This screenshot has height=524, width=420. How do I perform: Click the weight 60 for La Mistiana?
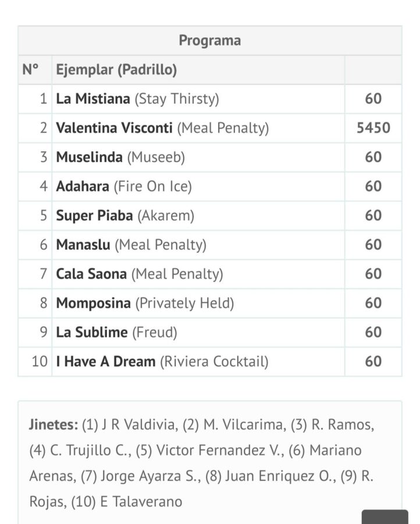(x=373, y=99)
